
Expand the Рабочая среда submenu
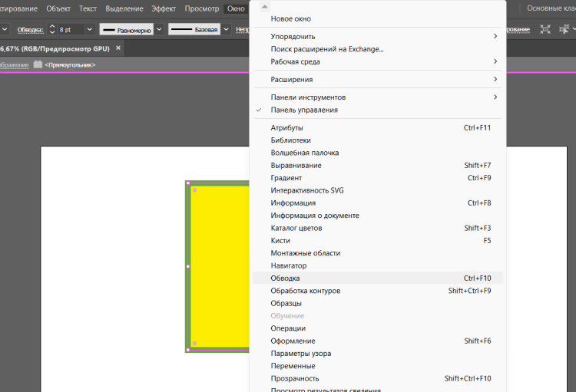pyautogui.click(x=378, y=61)
